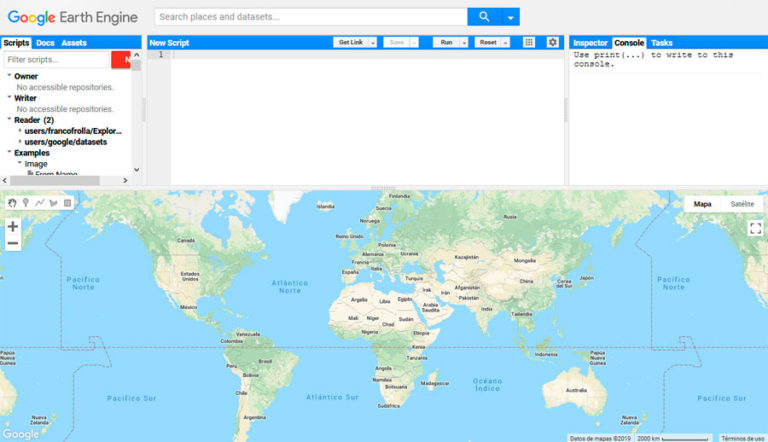Click the scripts panel right scroll arrow

tap(125, 180)
